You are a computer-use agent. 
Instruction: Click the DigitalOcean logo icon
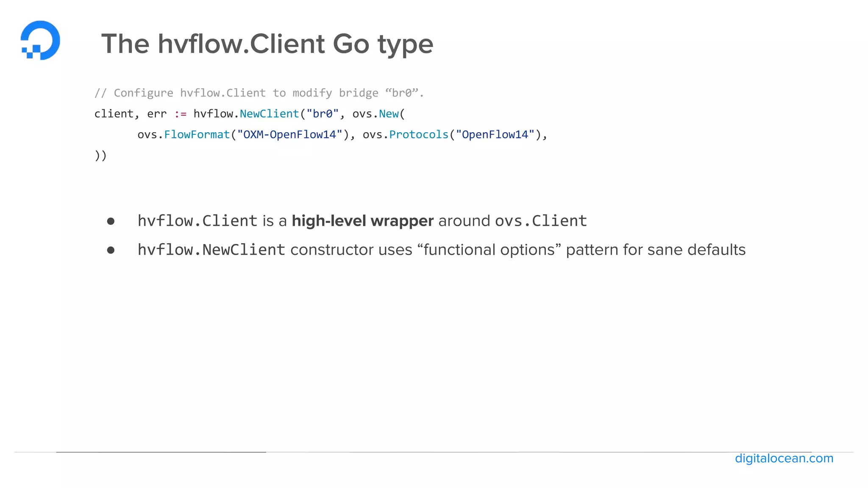point(40,40)
